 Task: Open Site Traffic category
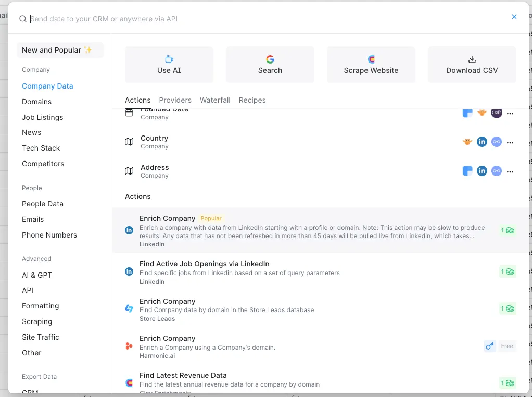[41, 337]
